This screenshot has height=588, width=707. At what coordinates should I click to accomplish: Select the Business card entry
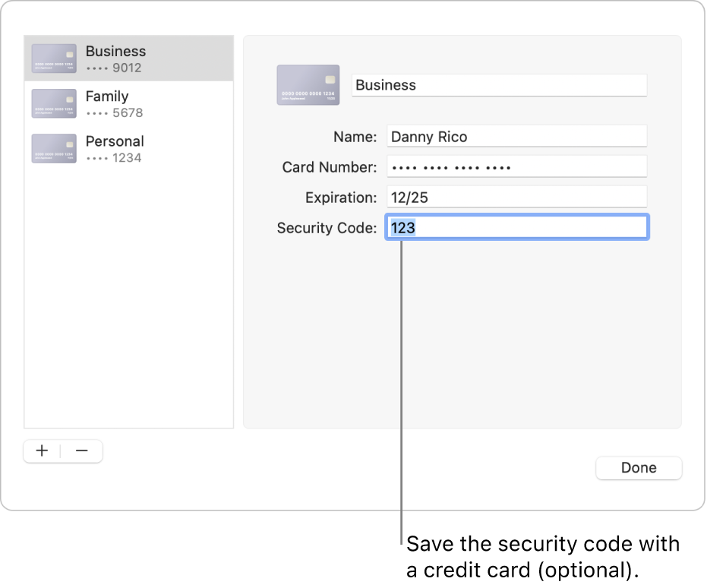(x=129, y=58)
